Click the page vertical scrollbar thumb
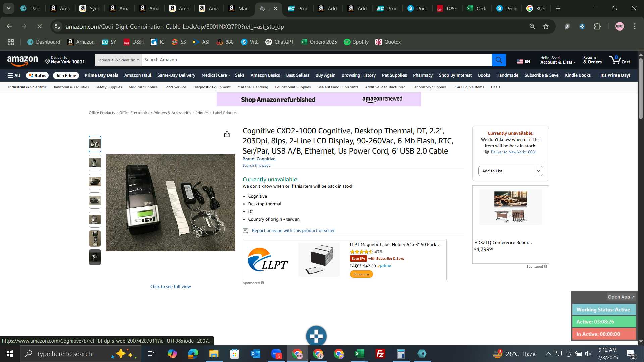Screen dimensions: 644x362 coord(641,89)
